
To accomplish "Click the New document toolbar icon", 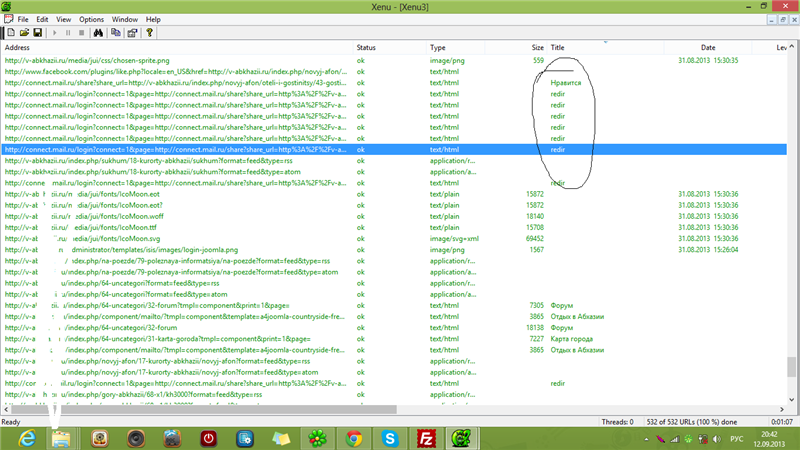I will (9, 32).
